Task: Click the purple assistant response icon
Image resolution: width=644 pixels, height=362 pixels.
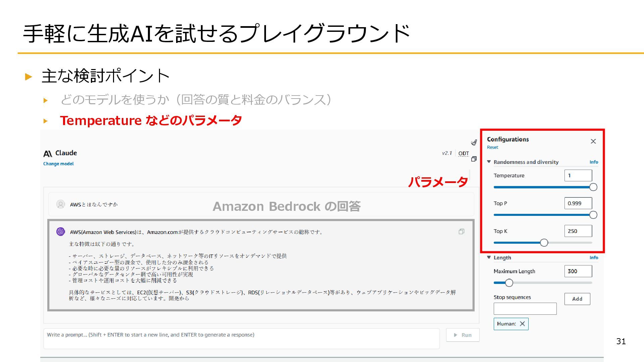Action: pos(60,232)
